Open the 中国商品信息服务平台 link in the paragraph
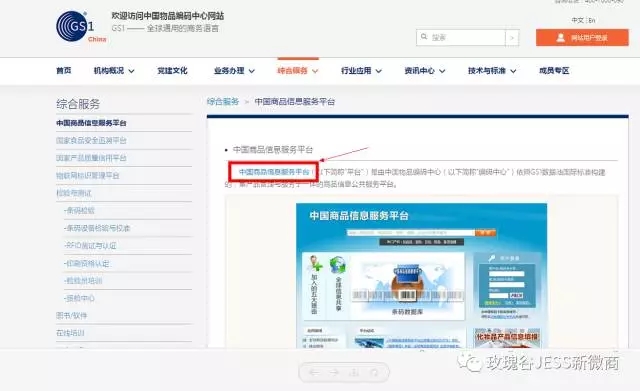The image size is (640, 391). 274,172
